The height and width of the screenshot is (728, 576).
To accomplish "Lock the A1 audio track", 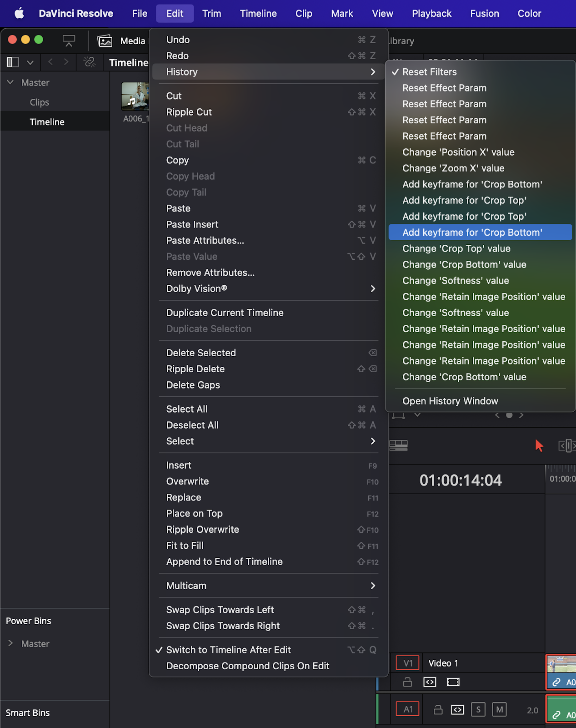I will (438, 710).
